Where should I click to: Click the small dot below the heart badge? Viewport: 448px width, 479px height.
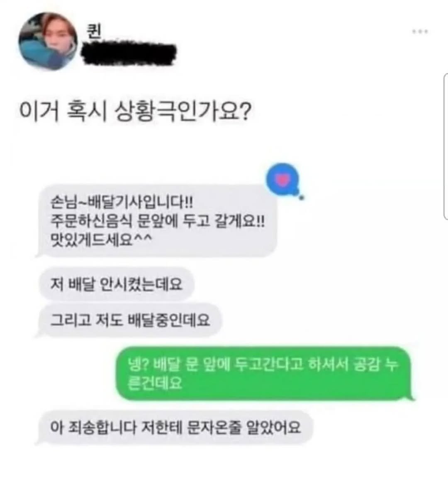pos(302,198)
